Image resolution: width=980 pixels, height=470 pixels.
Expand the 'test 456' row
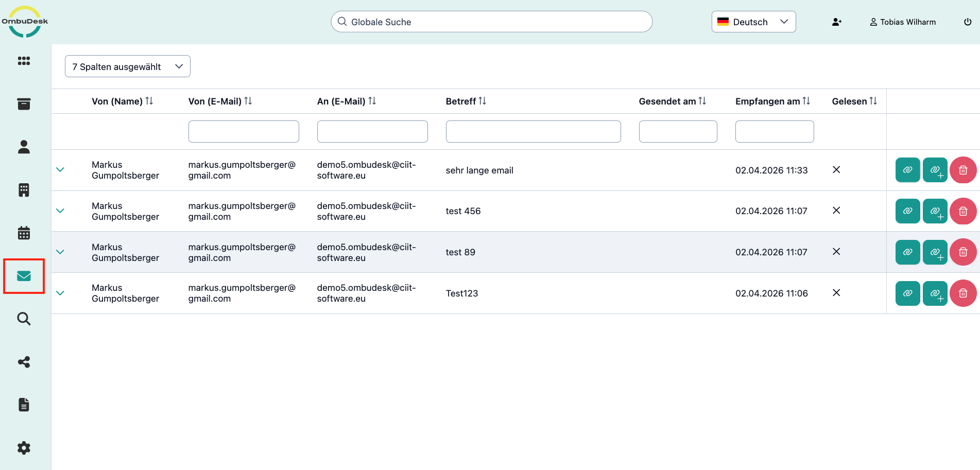coord(60,211)
